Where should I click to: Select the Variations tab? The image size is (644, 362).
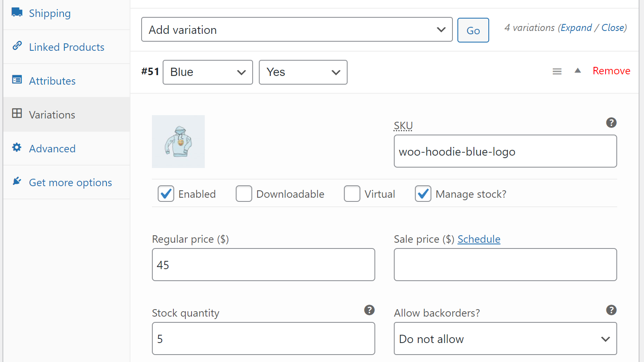pos(66,114)
